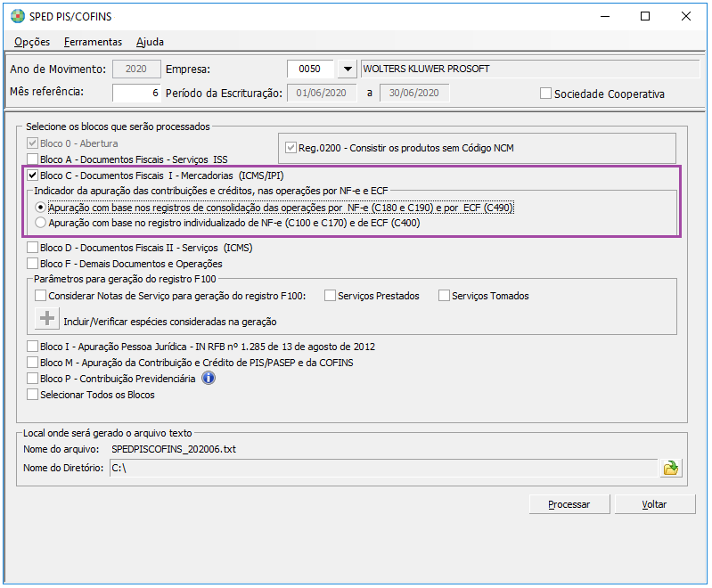Click the SPED PIS/COFINS title bar app icon
The width and height of the screenshot is (712, 588).
14,16
